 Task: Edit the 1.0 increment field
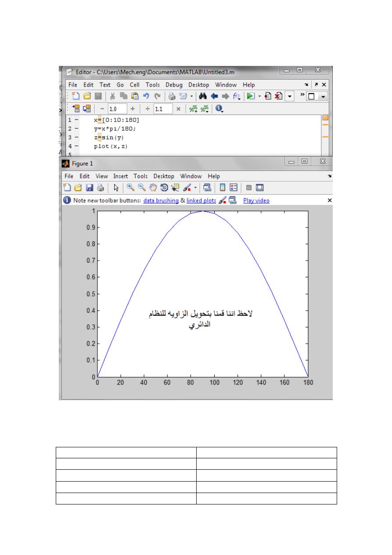117,109
